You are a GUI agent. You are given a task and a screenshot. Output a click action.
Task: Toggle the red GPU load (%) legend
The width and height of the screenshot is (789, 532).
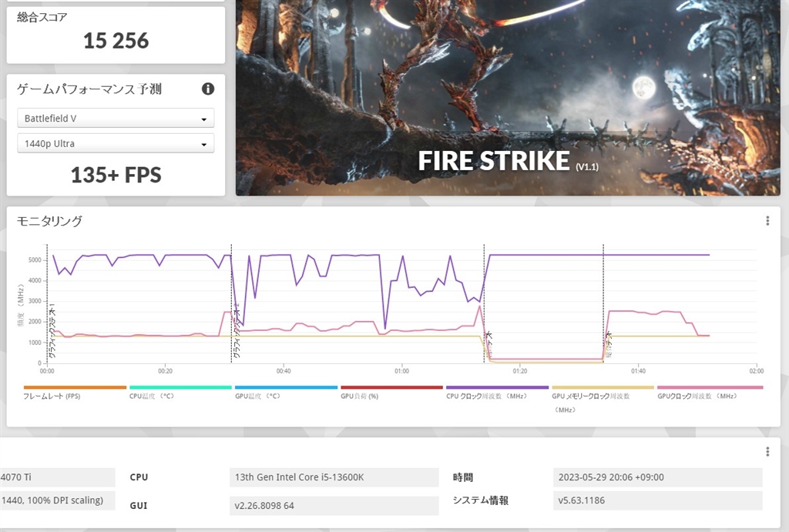point(391,392)
